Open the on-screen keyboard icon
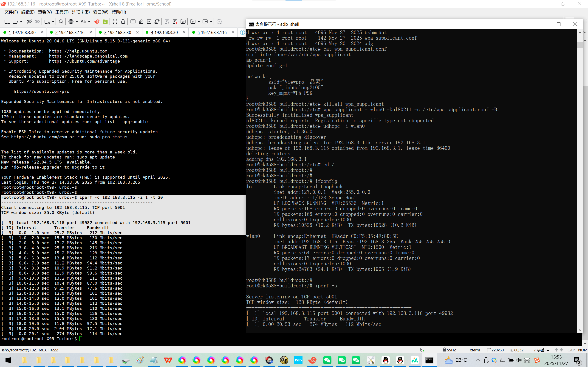588x367 pixels. pyautogui.click(x=133, y=22)
